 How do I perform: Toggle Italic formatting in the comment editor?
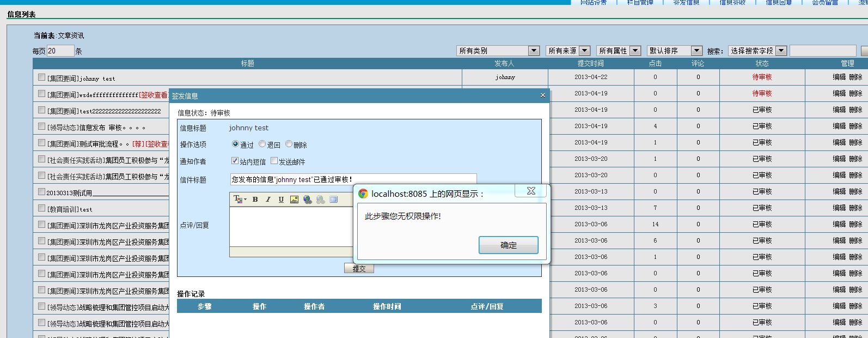(x=268, y=200)
